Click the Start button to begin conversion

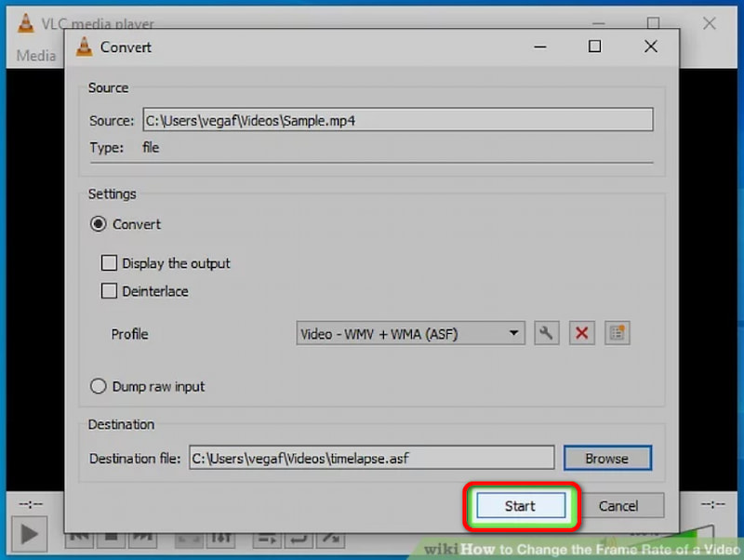pyautogui.click(x=521, y=505)
